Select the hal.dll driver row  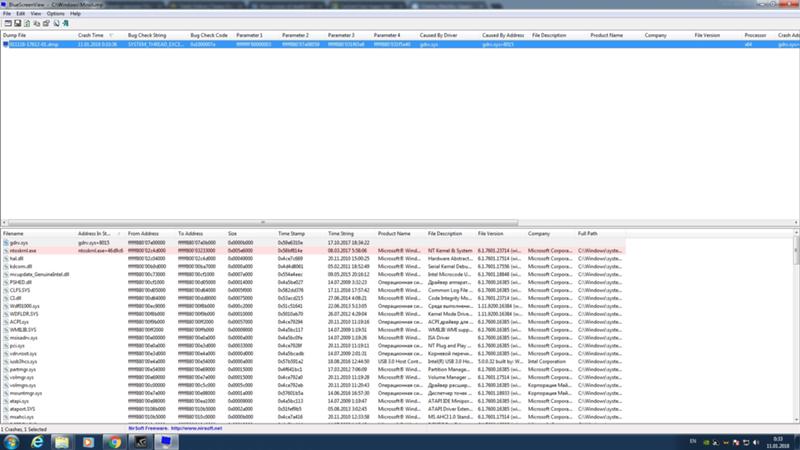[313, 259]
